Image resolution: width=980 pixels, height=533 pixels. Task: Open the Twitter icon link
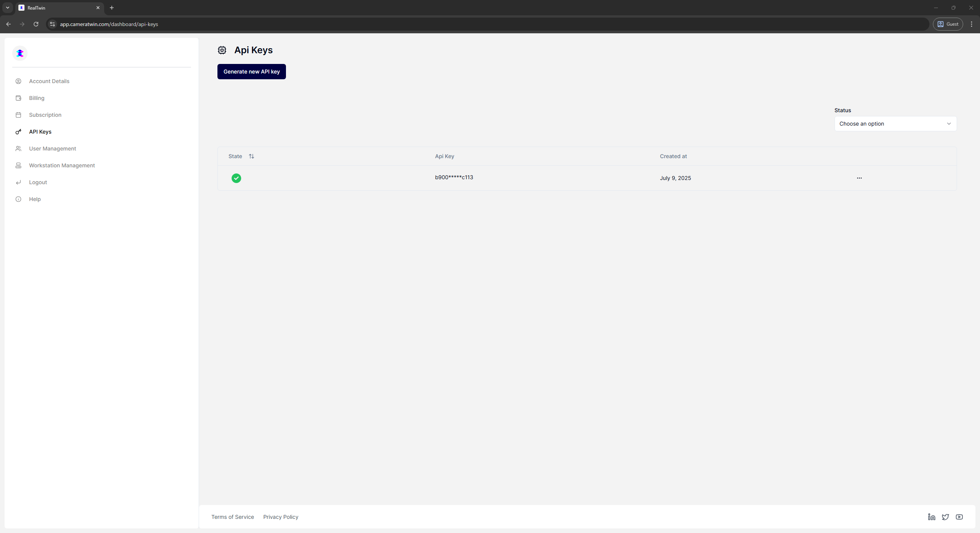[x=945, y=517]
